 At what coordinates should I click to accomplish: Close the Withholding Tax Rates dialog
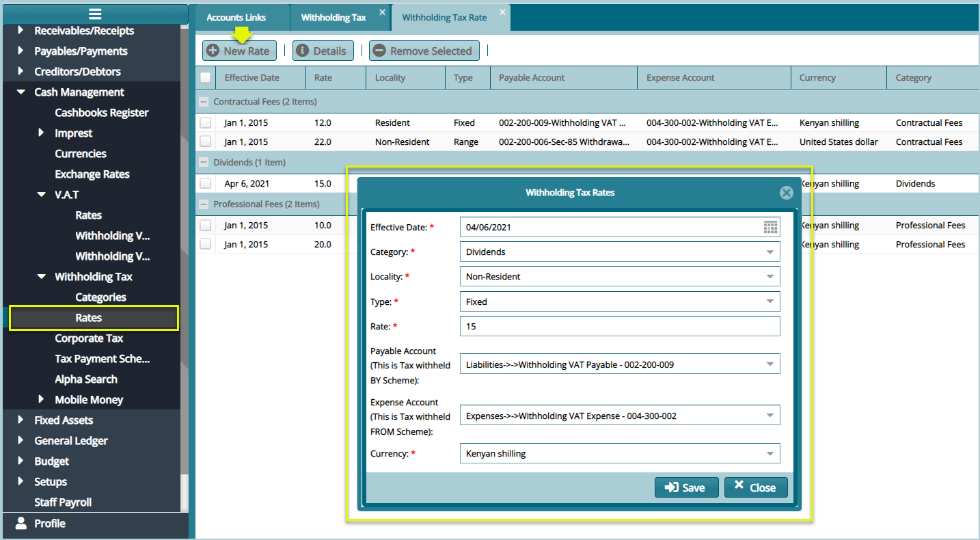786,193
